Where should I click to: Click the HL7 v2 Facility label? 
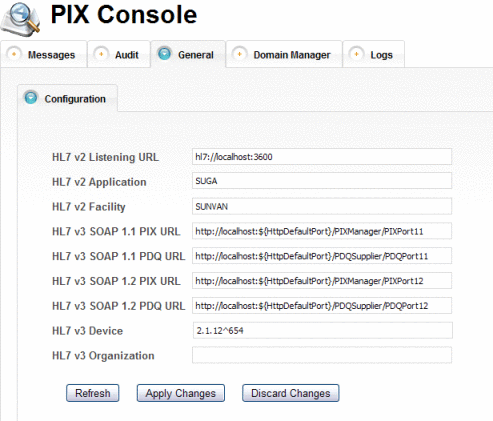(x=89, y=207)
